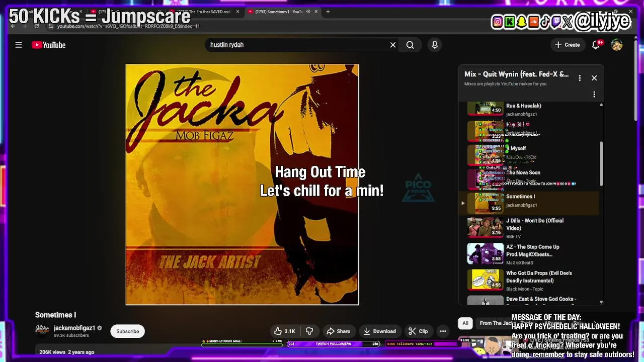Open the Create button

pyautogui.click(x=568, y=45)
